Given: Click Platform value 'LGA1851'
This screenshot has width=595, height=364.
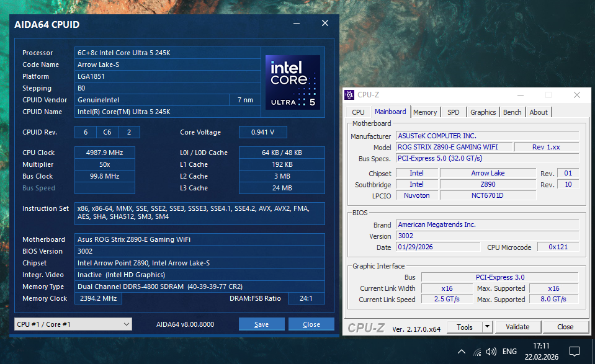Looking at the screenshot, I should tap(168, 76).
